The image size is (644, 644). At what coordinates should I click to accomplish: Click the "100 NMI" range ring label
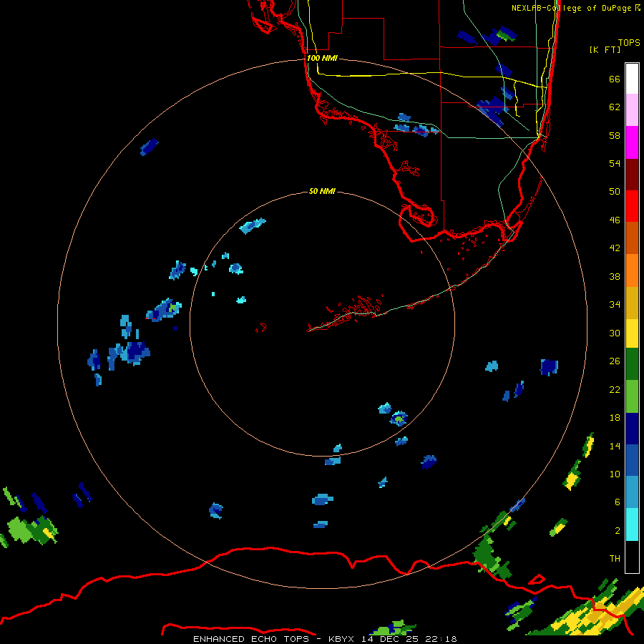(322, 59)
